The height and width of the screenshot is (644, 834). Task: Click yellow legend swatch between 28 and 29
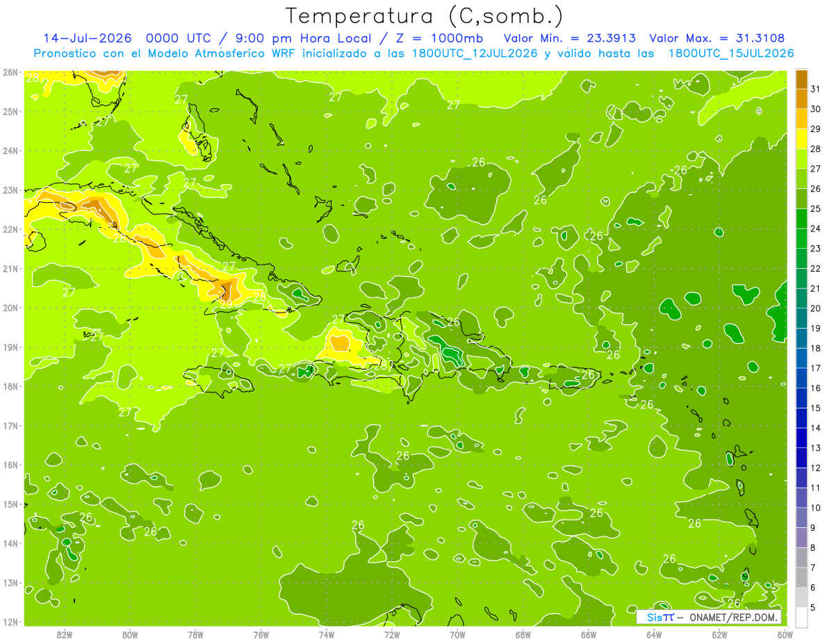pos(801,138)
